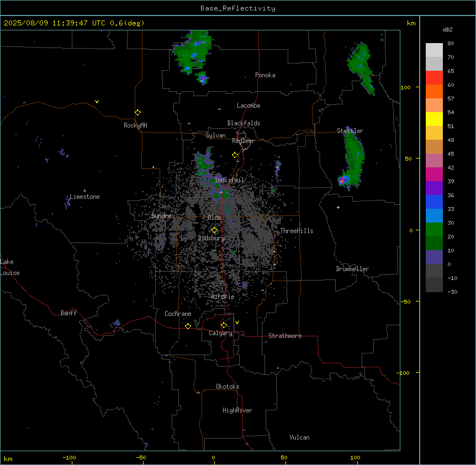476x465 pixels.
Task: Click the HighRiver town label
Action: 237,410
